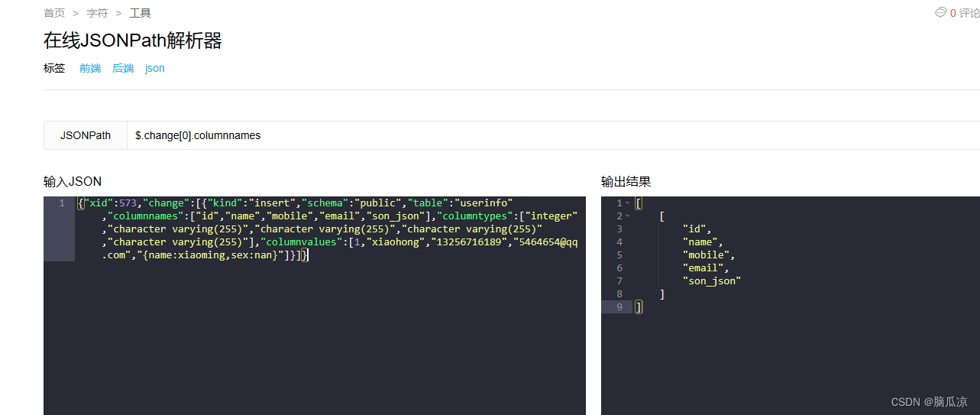The image size is (980, 415).
Task: Click line number 1 in input editor
Action: point(62,203)
